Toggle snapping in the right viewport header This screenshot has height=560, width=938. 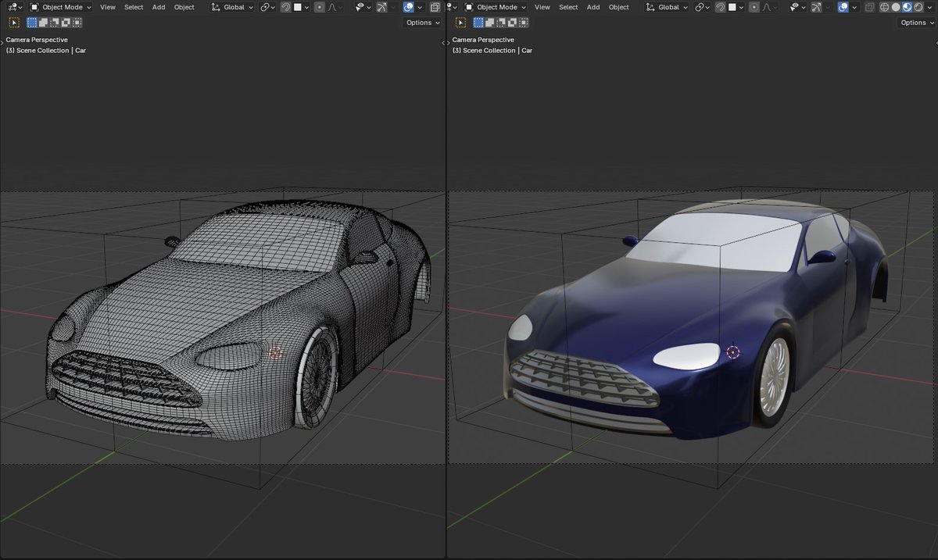click(x=719, y=7)
